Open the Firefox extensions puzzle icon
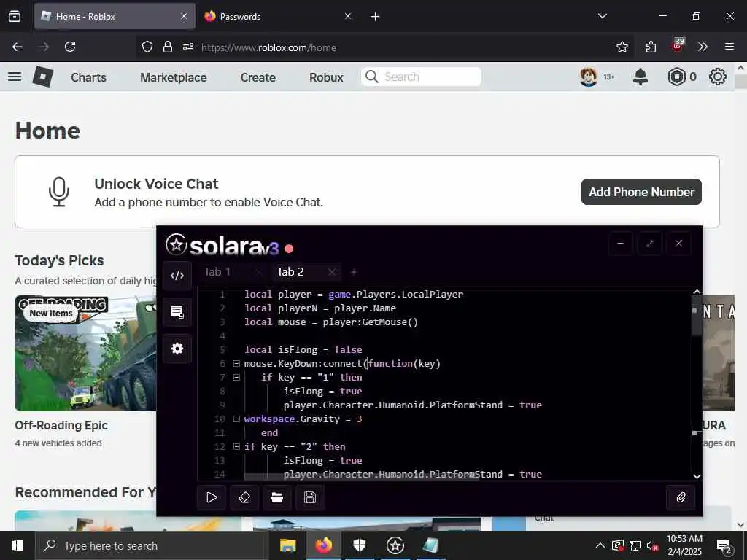 [x=651, y=47]
